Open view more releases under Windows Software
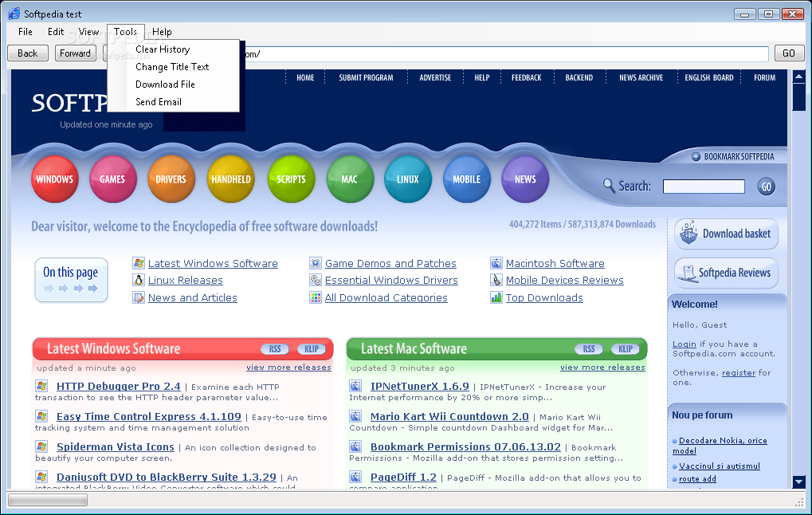 tap(288, 368)
